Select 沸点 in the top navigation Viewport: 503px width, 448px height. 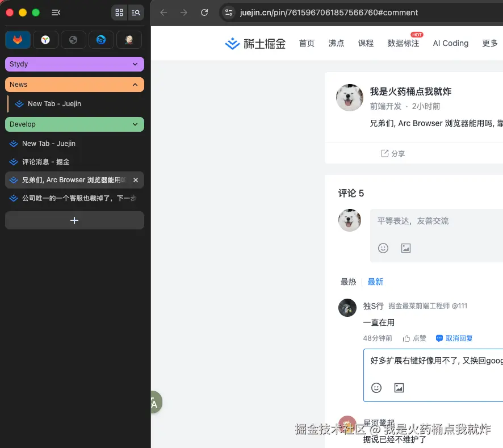[x=336, y=43]
